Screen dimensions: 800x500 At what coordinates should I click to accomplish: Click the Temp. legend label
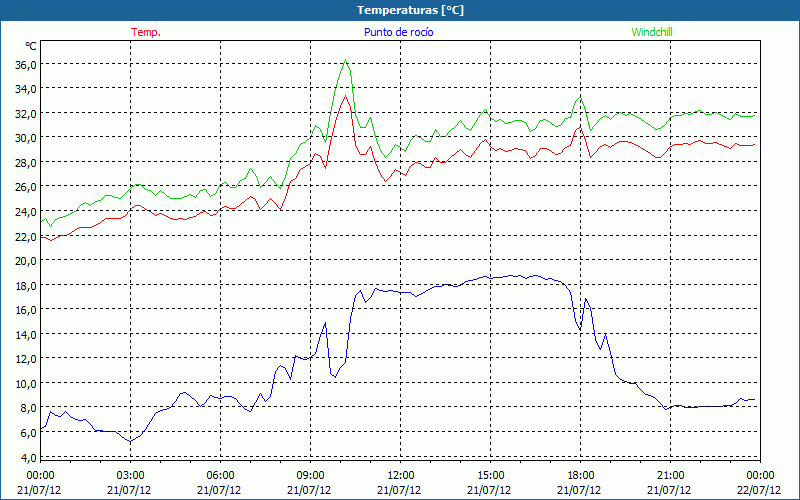click(x=146, y=32)
